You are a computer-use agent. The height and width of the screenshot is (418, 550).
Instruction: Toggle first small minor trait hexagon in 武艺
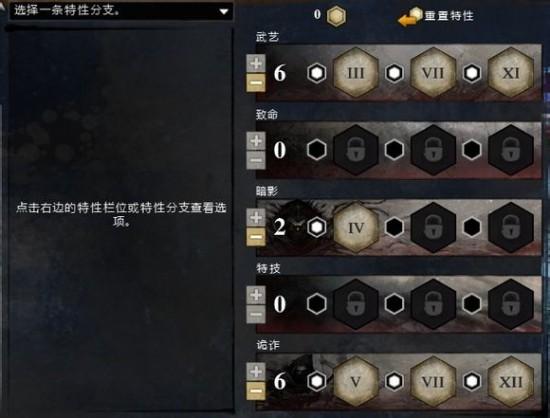317,73
